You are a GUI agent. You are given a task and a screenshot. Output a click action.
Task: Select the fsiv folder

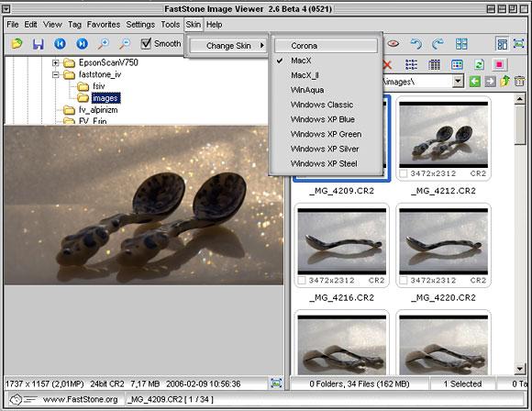(99, 86)
